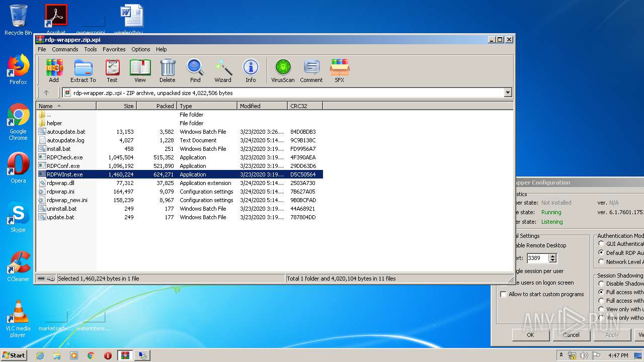The height and width of the screenshot is (362, 644).
Task: Click OK in RDP Wrapper Configuration
Action: point(531,334)
